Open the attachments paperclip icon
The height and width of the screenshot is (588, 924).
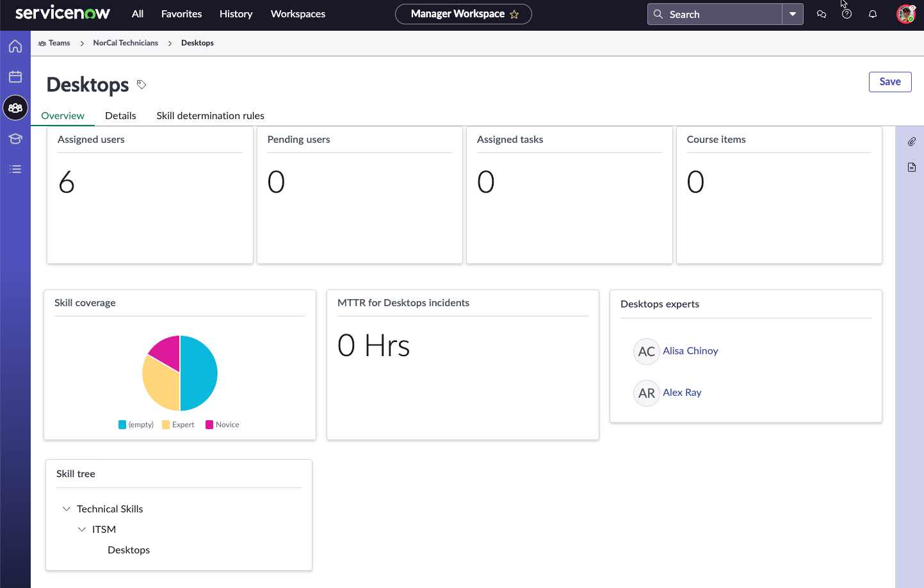click(912, 142)
